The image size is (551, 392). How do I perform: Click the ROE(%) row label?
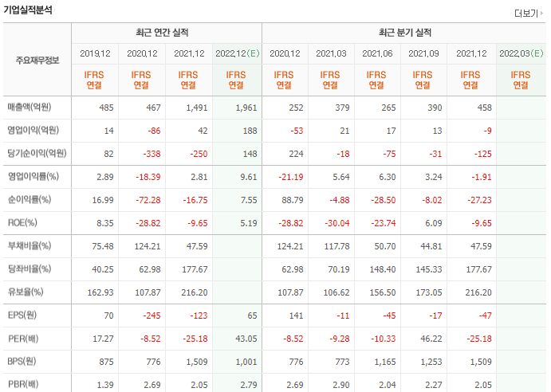[x=22, y=223]
